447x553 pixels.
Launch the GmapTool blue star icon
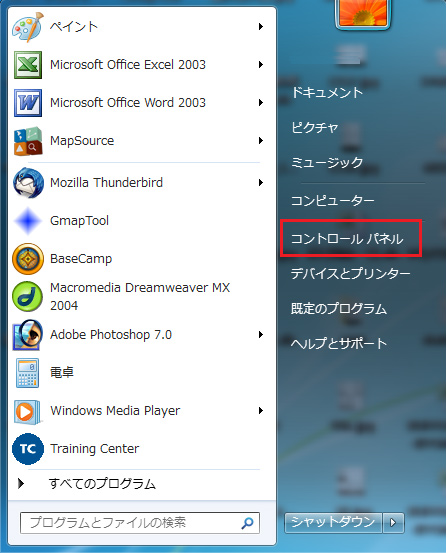coord(28,221)
